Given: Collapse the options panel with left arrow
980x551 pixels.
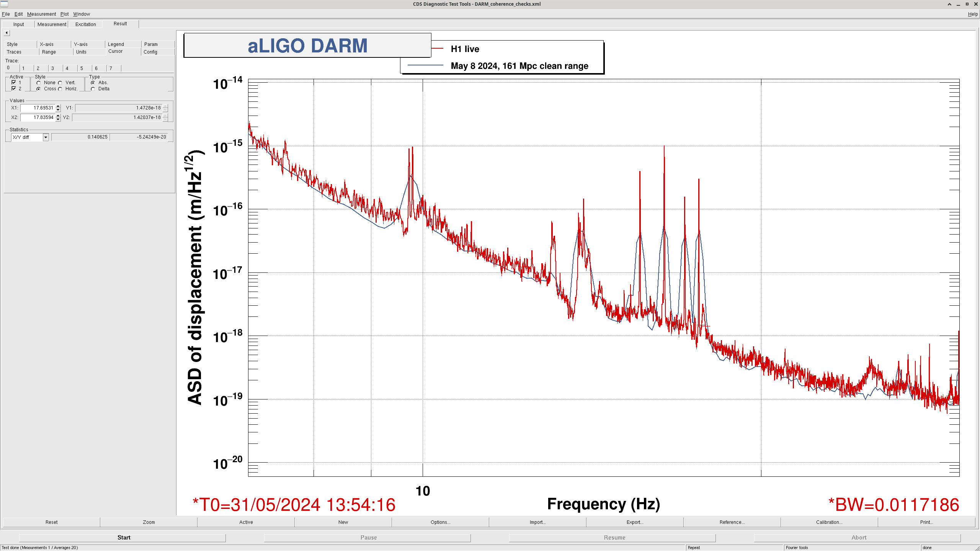Looking at the screenshot, I should point(7,33).
